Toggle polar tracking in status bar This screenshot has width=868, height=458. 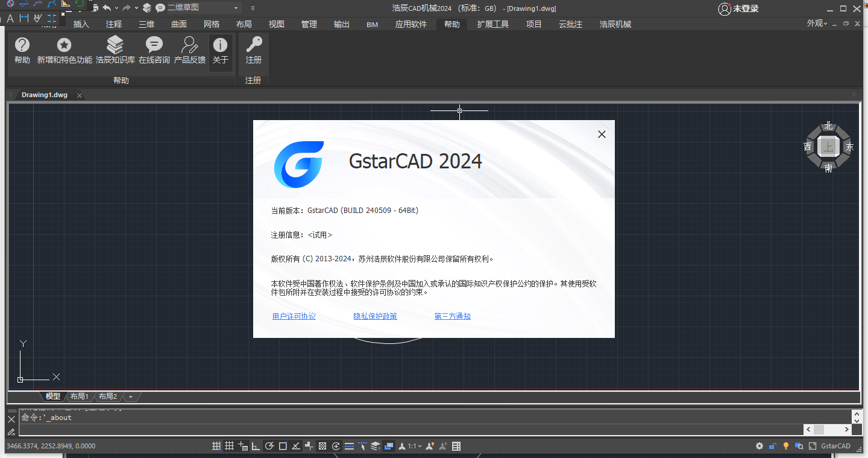(269, 446)
